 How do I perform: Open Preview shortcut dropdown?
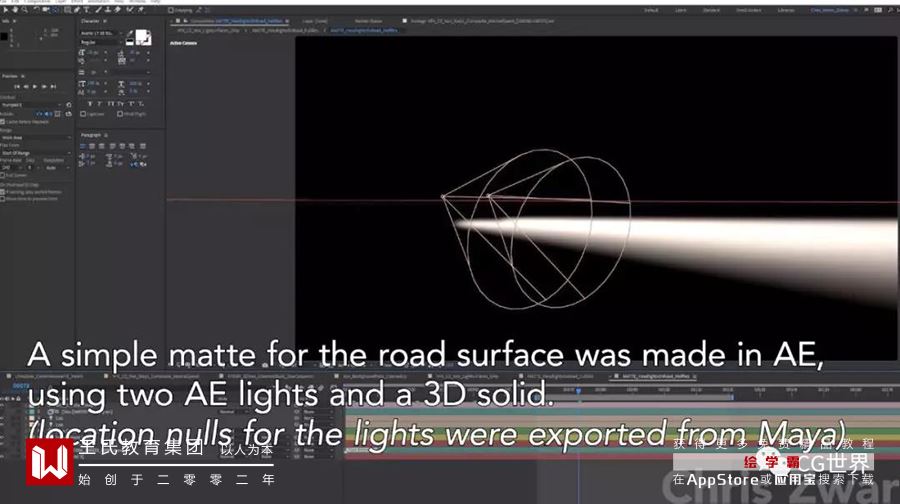click(x=32, y=105)
